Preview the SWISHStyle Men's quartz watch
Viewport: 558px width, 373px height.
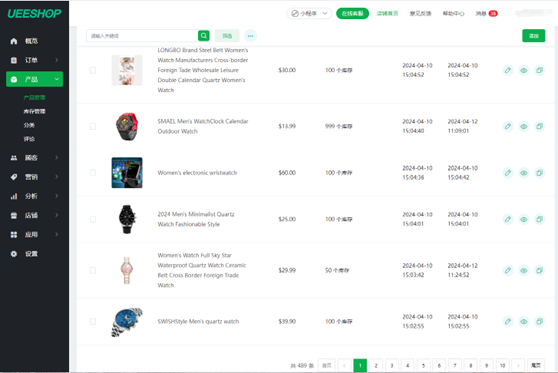click(x=523, y=321)
